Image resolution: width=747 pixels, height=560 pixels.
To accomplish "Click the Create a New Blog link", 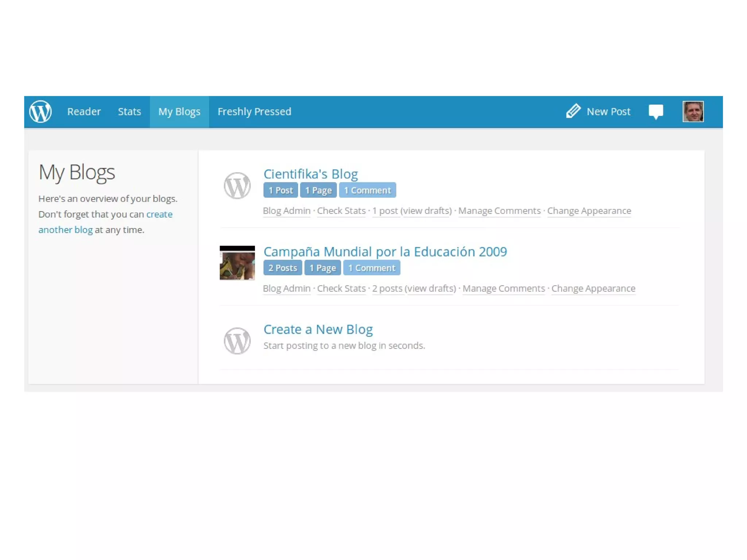I will pos(318,329).
